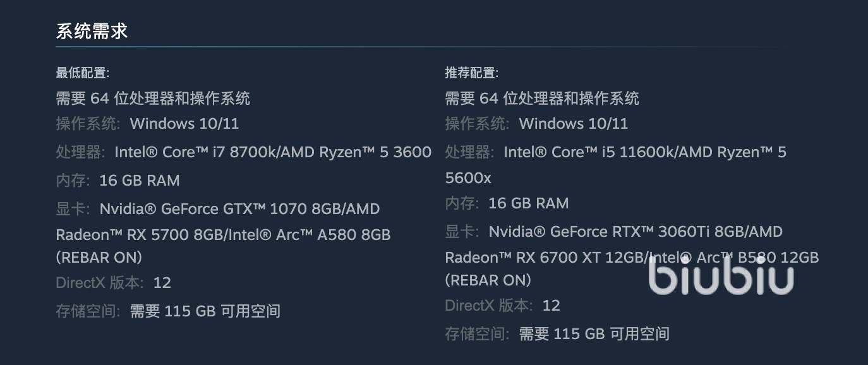Select the 最低配置 label
868x365 pixels.
pyautogui.click(x=82, y=73)
